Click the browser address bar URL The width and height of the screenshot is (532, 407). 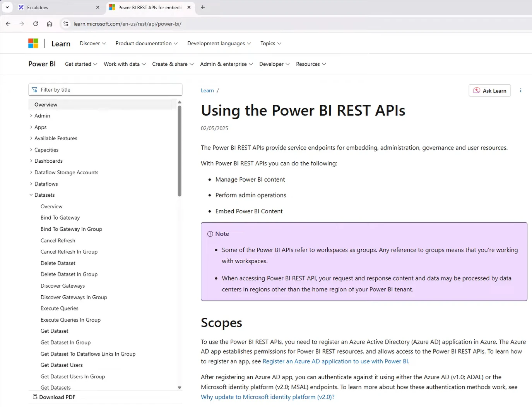[128, 24]
